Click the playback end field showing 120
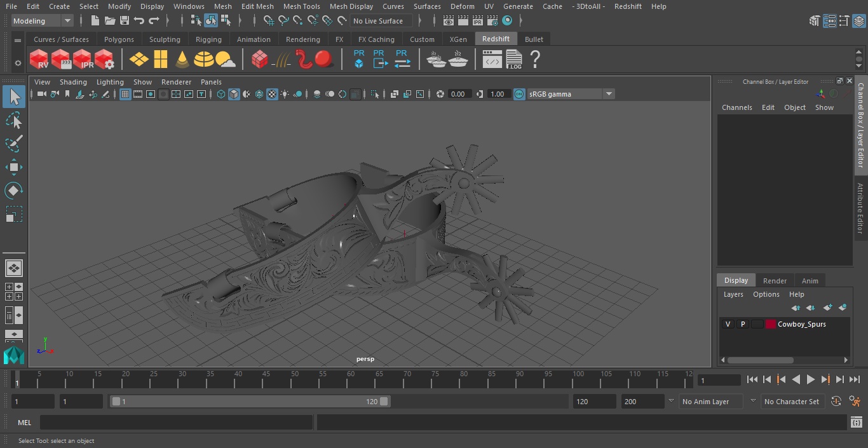Screen dimensions: 868x448 click(594, 402)
